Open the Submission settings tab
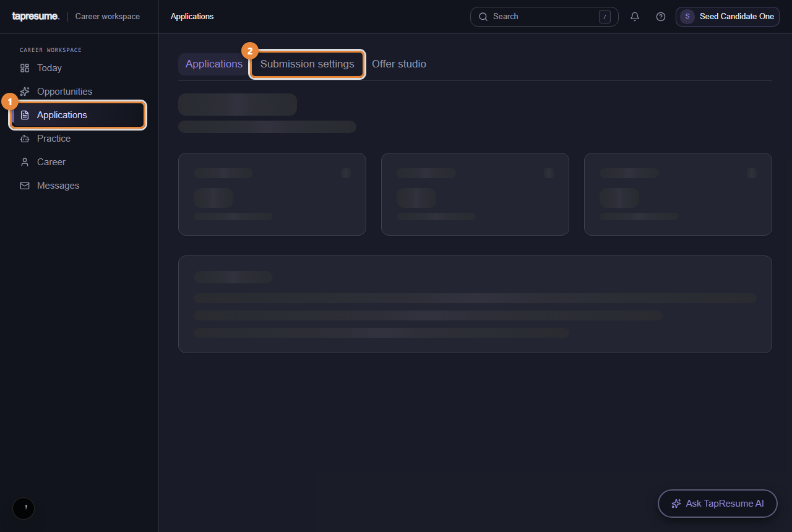 tap(308, 64)
